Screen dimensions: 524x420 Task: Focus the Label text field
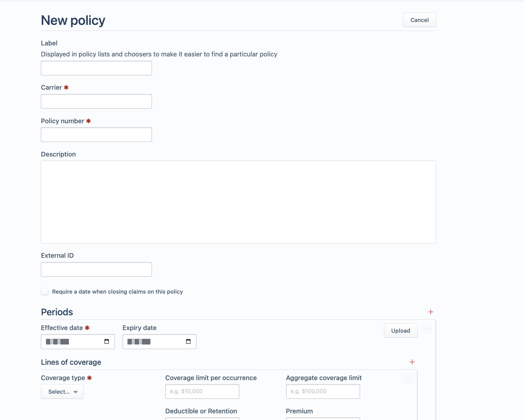click(x=96, y=68)
